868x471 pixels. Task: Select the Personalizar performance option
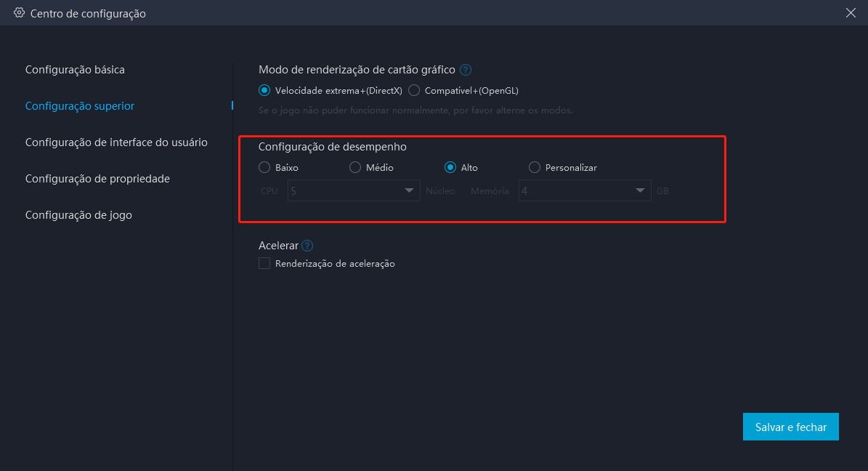coord(534,167)
